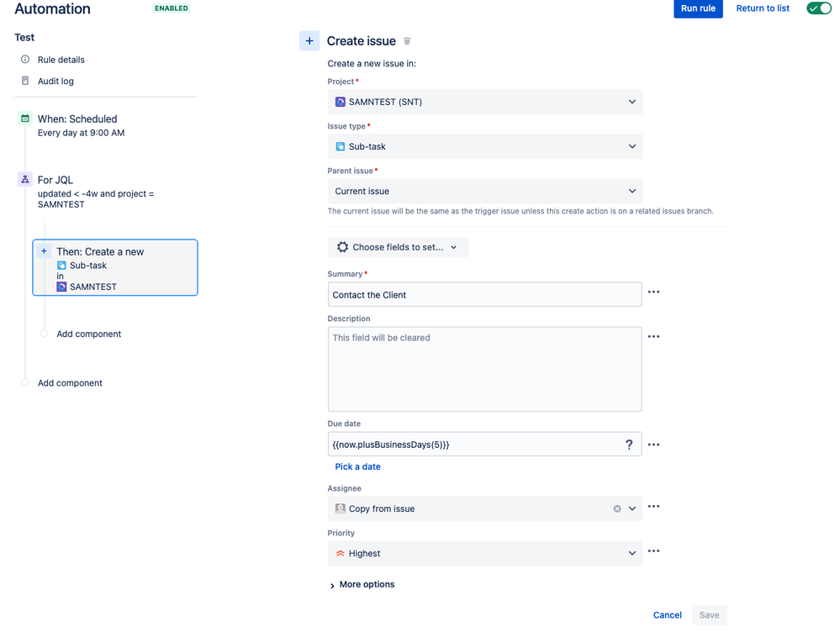Click the more options dots beside Description
840x637 pixels.
pyautogui.click(x=653, y=337)
